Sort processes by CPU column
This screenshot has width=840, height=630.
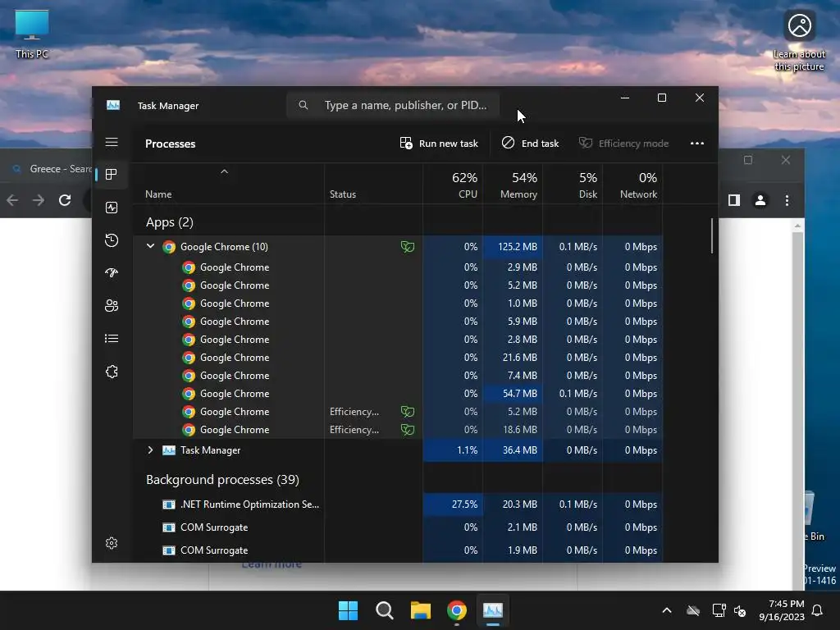pyautogui.click(x=453, y=185)
